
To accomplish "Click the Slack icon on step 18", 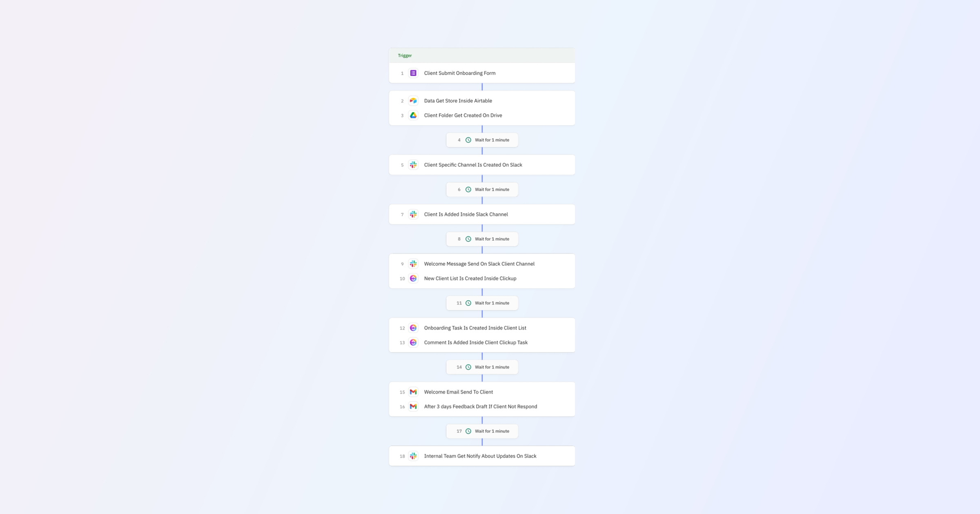I will click(413, 456).
